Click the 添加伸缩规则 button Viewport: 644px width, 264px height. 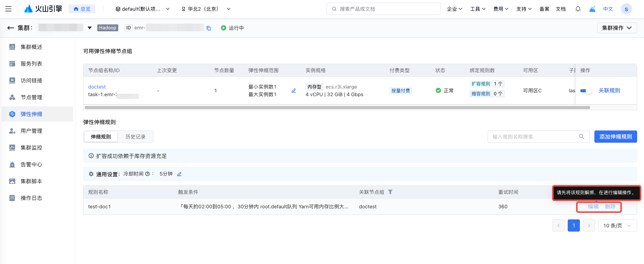[x=616, y=137]
